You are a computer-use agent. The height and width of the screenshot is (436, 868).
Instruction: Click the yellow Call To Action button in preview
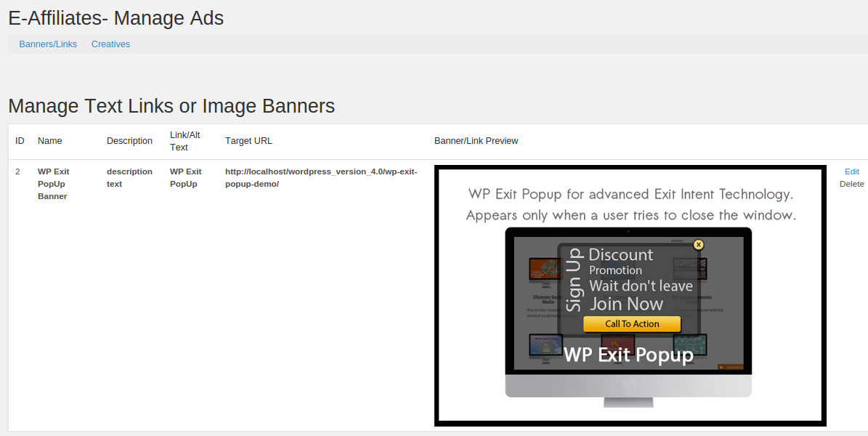(x=633, y=324)
